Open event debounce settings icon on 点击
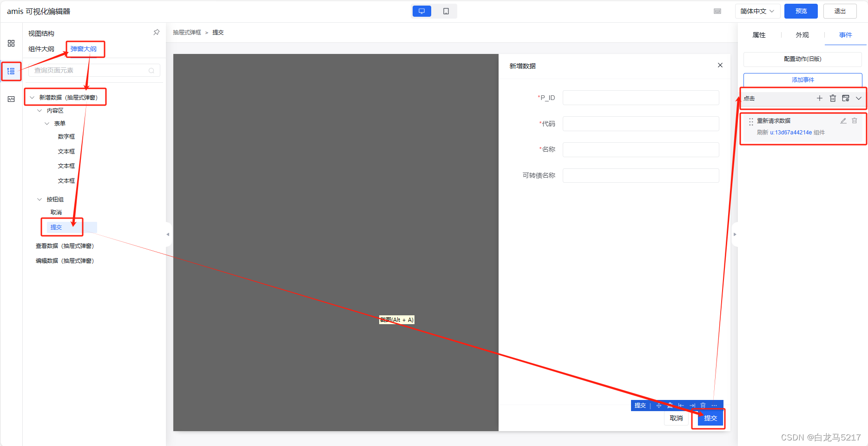The image size is (868, 446). (846, 98)
